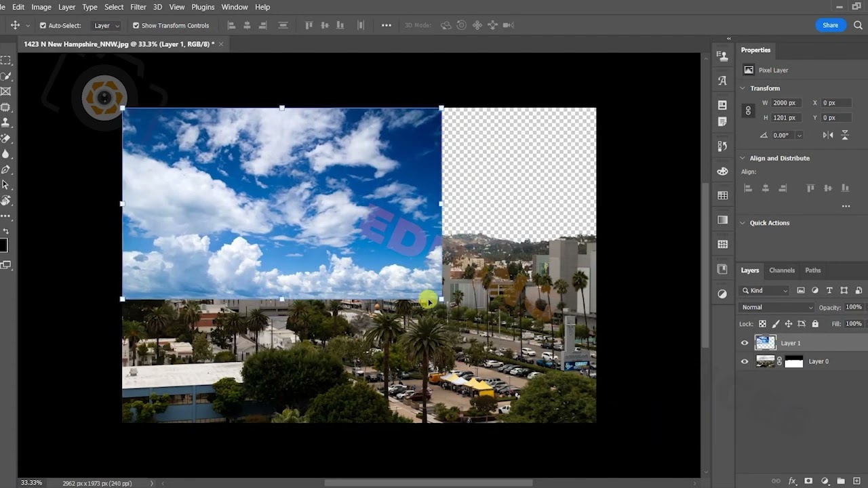The height and width of the screenshot is (488, 868).
Task: Open the Swatches grid panel icon
Action: coord(722,196)
